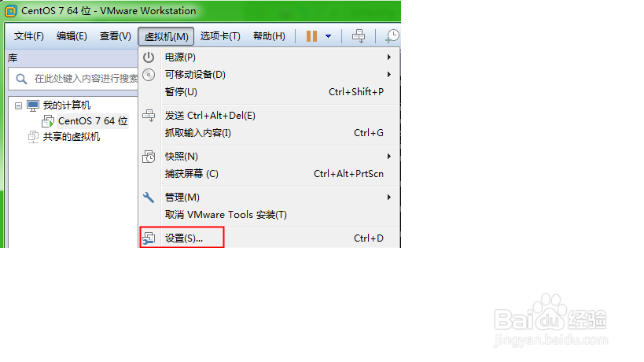Open the 文件(F) menu
The width and height of the screenshot is (644, 362).
[x=29, y=36]
